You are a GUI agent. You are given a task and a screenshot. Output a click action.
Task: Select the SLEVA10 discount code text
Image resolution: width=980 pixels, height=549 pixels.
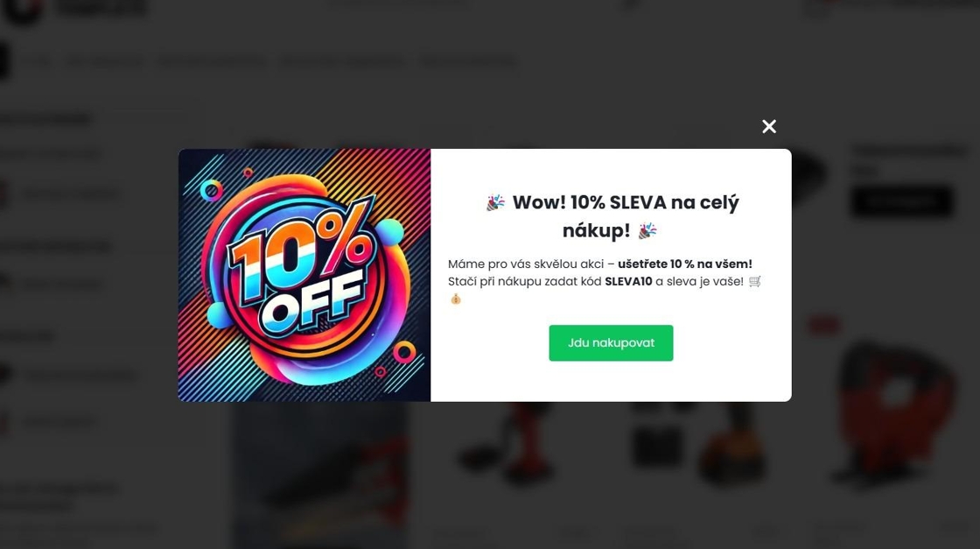[x=628, y=281]
